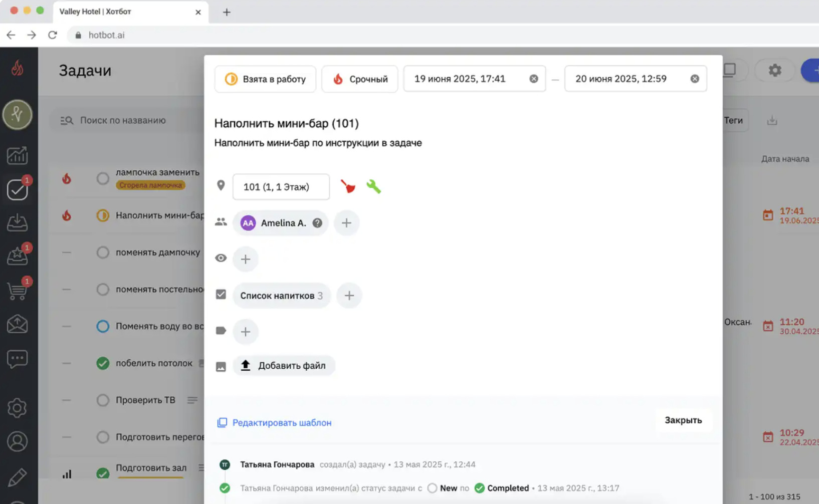Open the analytics chart icon in sidebar
The image size is (819, 504).
tap(17, 156)
